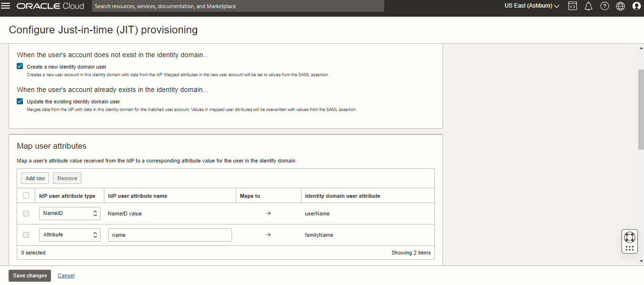Disable Update the existing identity domain user
The image size is (644, 285).
(x=20, y=101)
